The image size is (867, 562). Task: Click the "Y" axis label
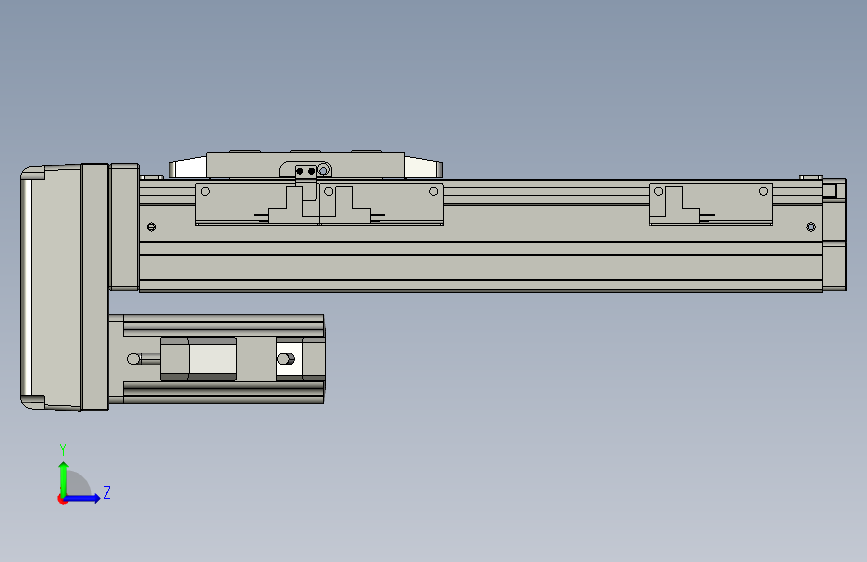coord(63,449)
